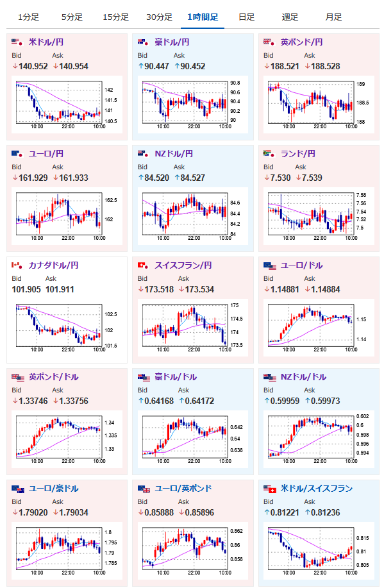The width and height of the screenshot is (384, 588).
Task: Click the 豪ドル/ドル candlestick chart thumbnail
Action: [x=190, y=439]
